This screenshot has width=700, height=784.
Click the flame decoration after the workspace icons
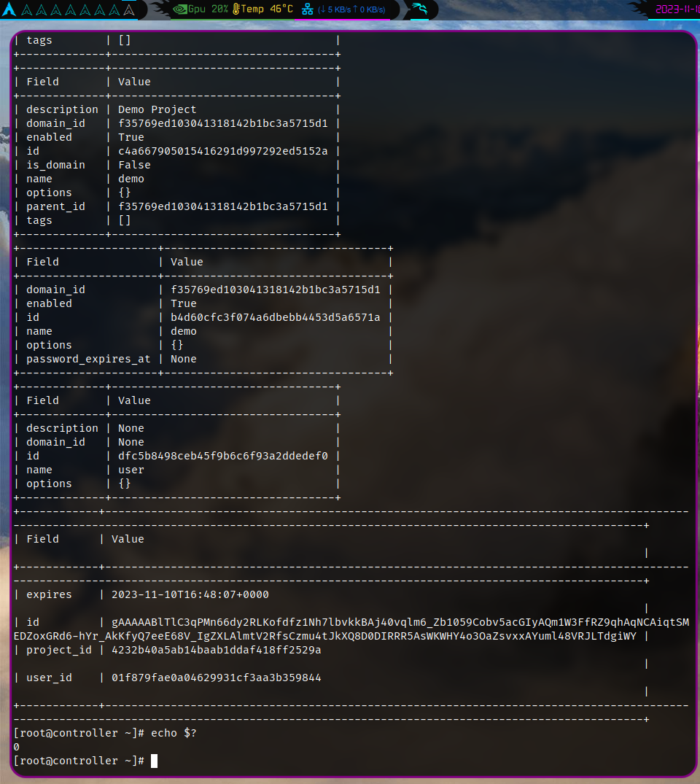(157, 9)
